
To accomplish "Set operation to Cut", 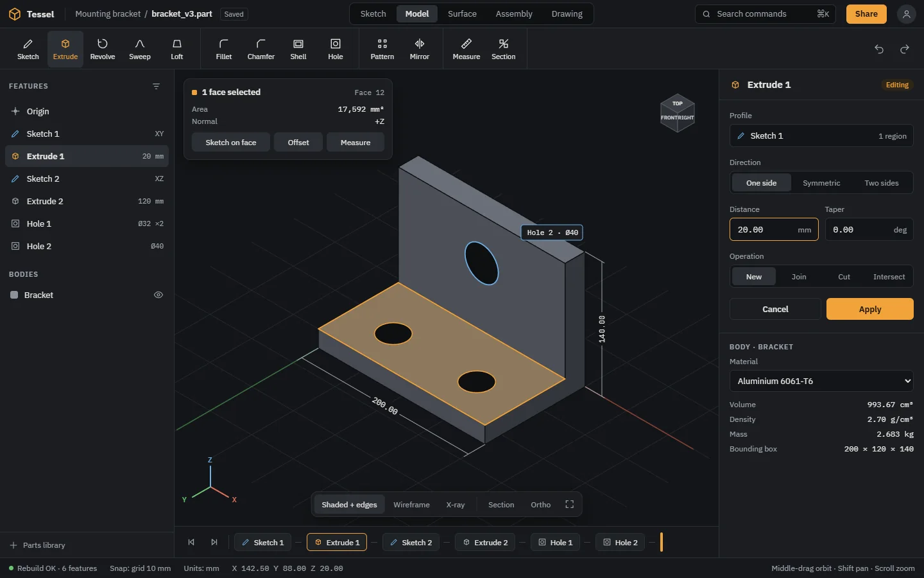I will click(844, 277).
